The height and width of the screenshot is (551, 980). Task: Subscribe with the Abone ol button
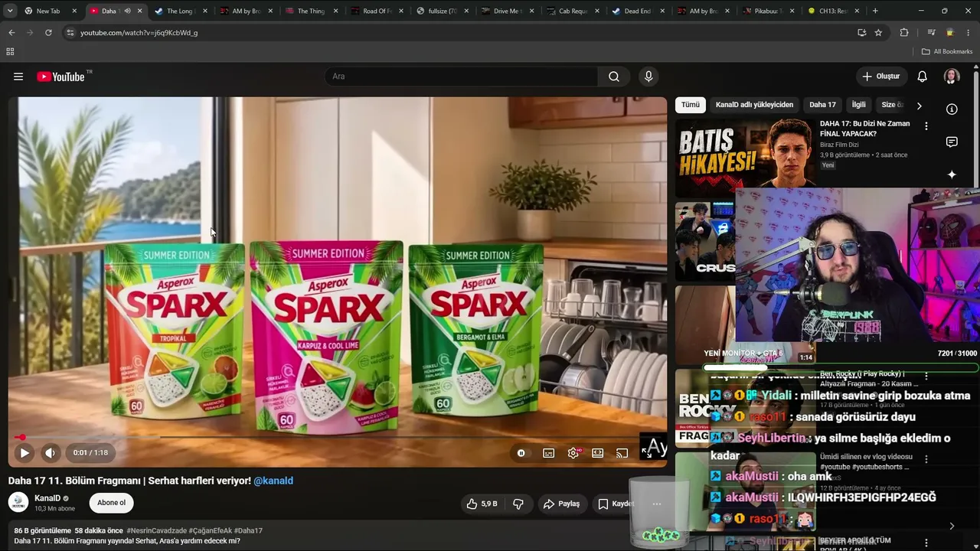[112, 503]
